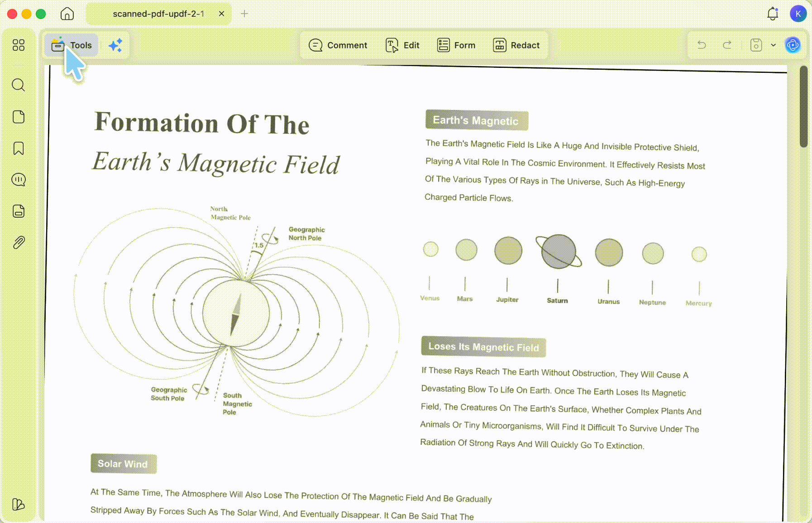Switch to Edit mode
The image size is (812, 523).
402,45
